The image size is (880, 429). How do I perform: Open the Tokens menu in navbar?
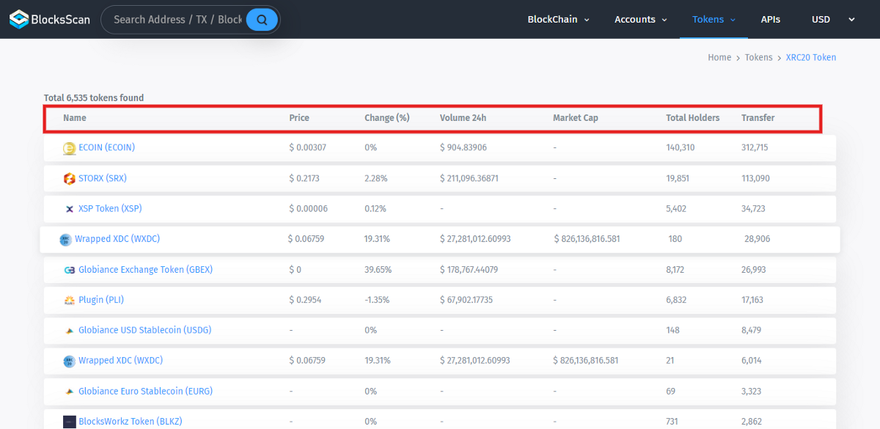pyautogui.click(x=713, y=19)
